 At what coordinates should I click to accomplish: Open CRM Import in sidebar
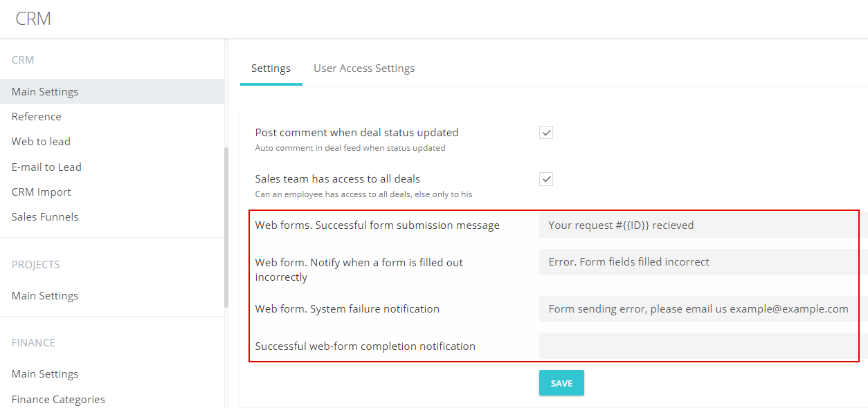[x=42, y=192]
